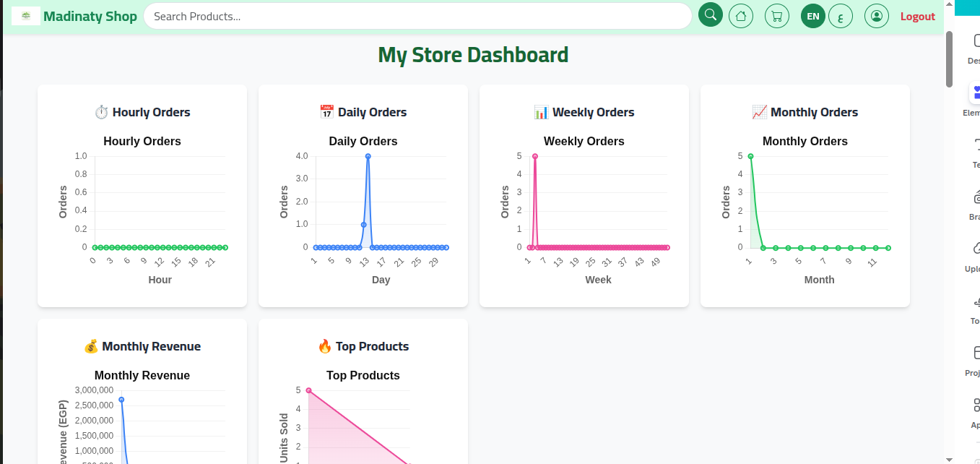
Task: Open the Design panel in right sidebar
Action: pos(975,46)
